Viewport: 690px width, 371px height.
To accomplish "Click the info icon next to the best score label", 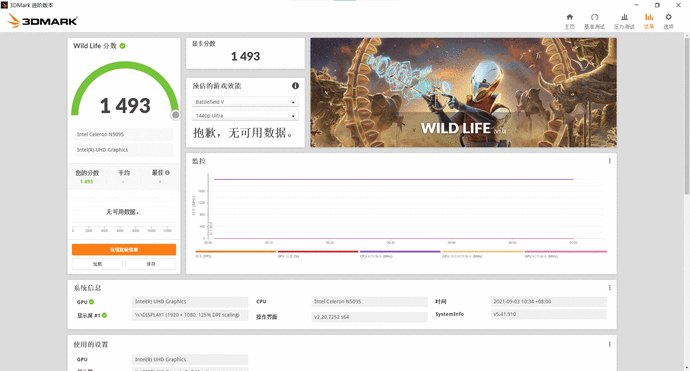I will [x=168, y=173].
